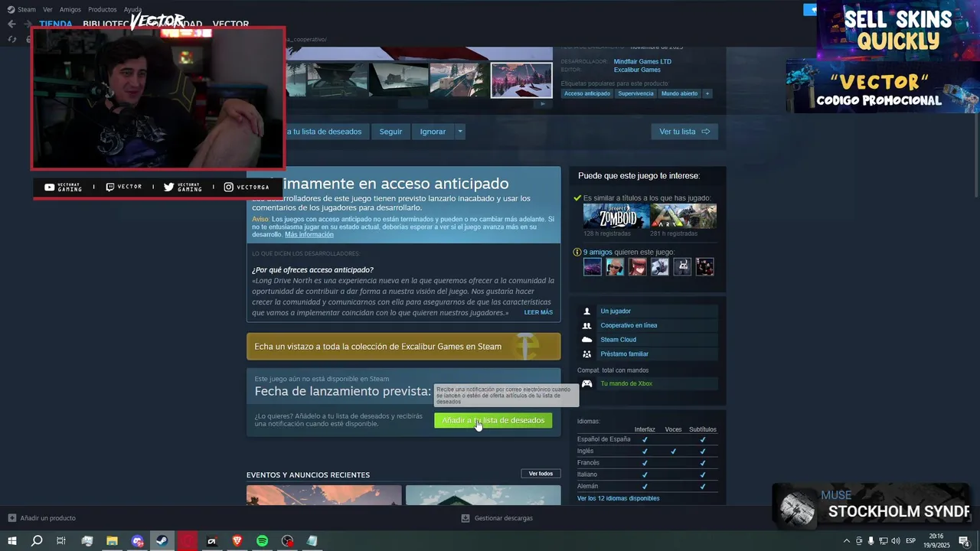
Task: Click the Ignorar button
Action: (x=433, y=132)
